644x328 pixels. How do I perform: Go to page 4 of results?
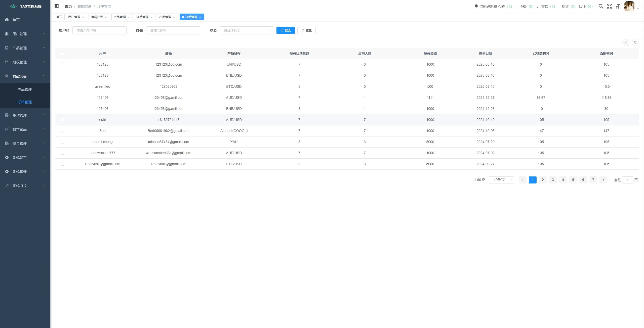pos(563,180)
